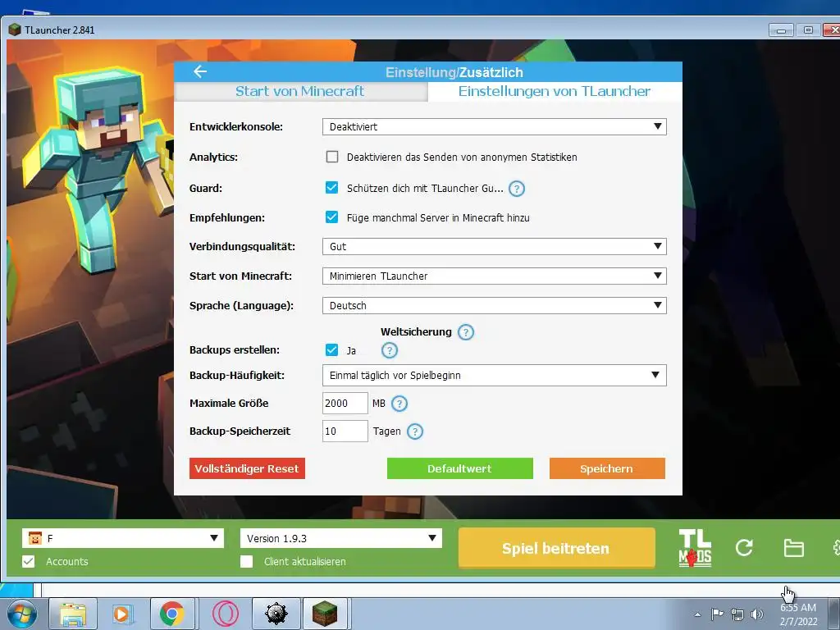Click Spiel beitreten button
Image resolution: width=840 pixels, height=630 pixels.
pyautogui.click(x=557, y=548)
